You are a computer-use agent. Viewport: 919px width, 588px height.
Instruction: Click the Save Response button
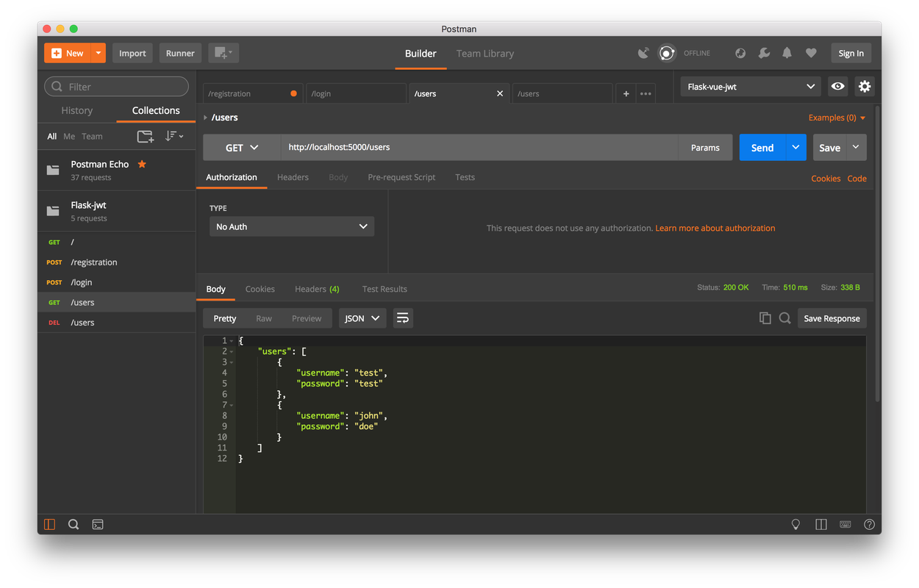click(832, 318)
